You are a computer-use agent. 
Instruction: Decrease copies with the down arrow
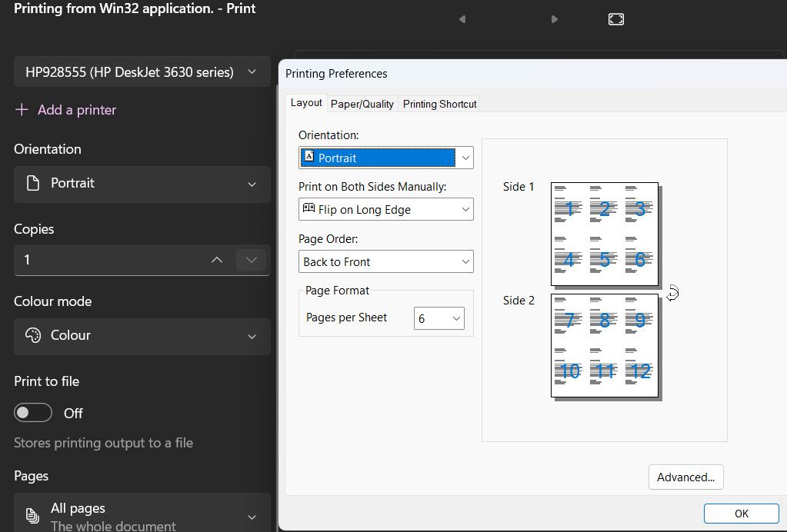click(252, 260)
